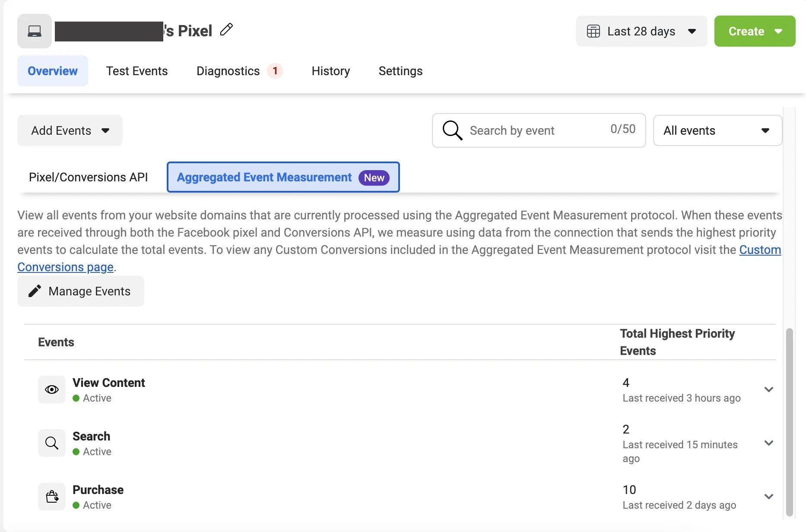Switch to the Overview tab
806x532 pixels.
click(53, 71)
